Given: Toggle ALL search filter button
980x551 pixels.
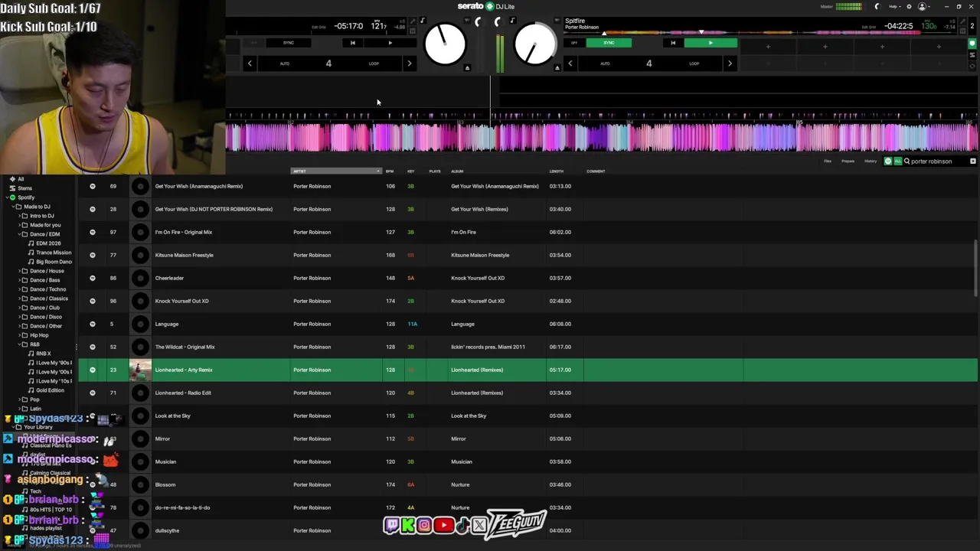Looking at the screenshot, I should (x=897, y=161).
